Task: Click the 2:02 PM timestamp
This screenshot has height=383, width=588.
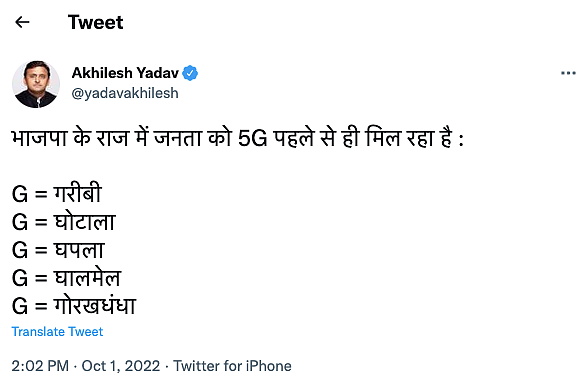Action: tap(40, 366)
